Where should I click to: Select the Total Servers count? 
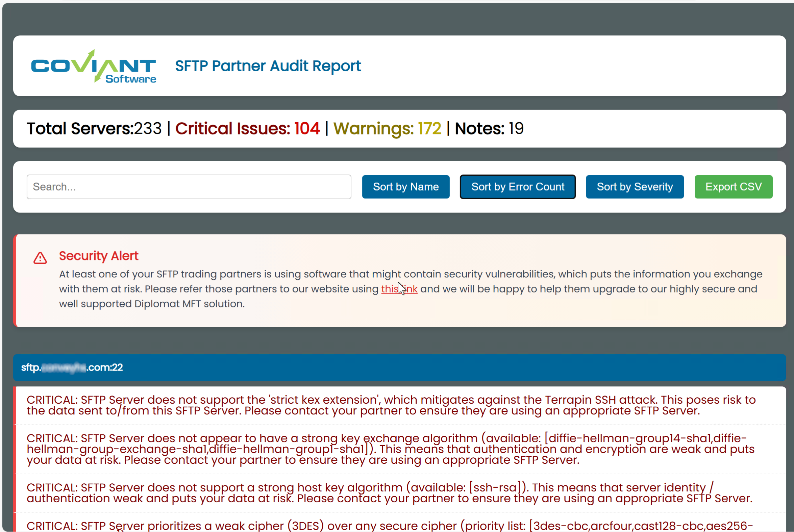click(x=94, y=128)
